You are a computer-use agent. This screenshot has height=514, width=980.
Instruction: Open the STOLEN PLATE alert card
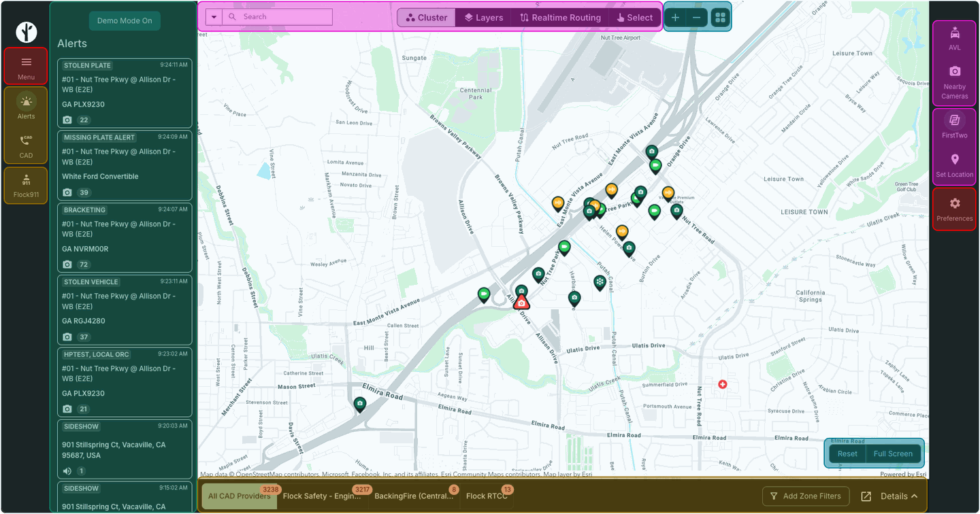point(125,93)
